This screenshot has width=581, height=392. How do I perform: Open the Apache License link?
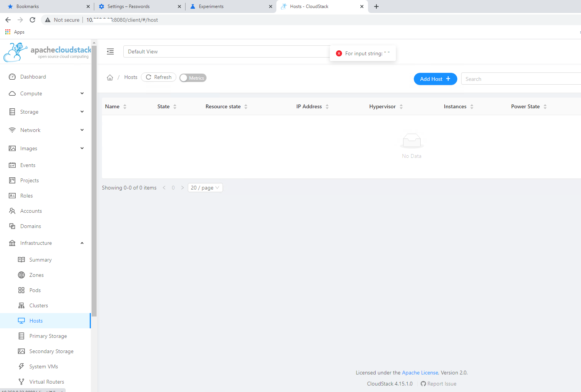point(420,373)
